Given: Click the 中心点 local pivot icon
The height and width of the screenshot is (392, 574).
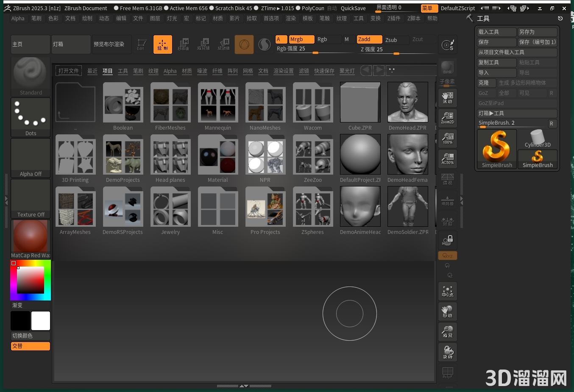Looking at the screenshot, I should pyautogui.click(x=447, y=291).
